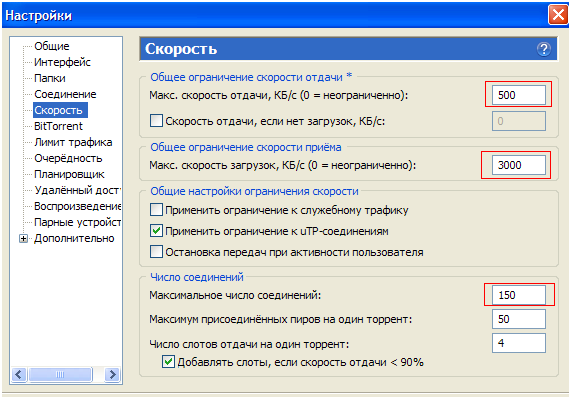The image size is (571, 399).
Task: Click the sidebar scrollbar right arrow
Action: [x=112, y=374]
